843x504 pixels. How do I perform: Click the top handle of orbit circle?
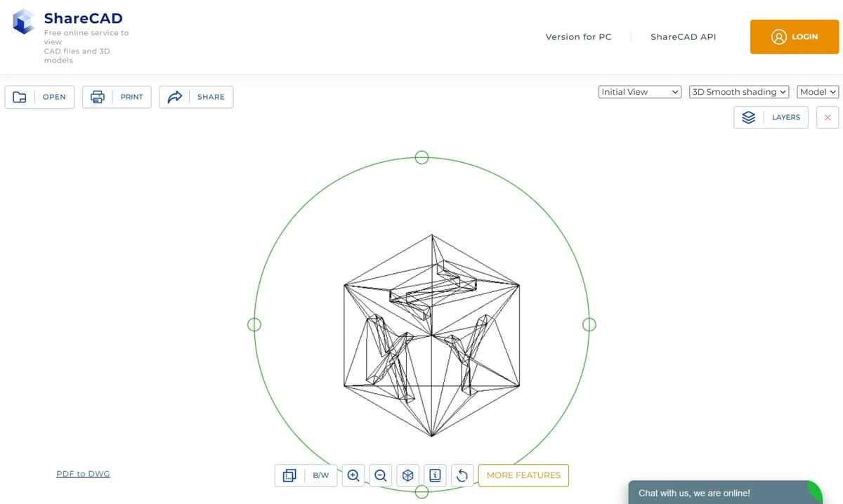421,157
